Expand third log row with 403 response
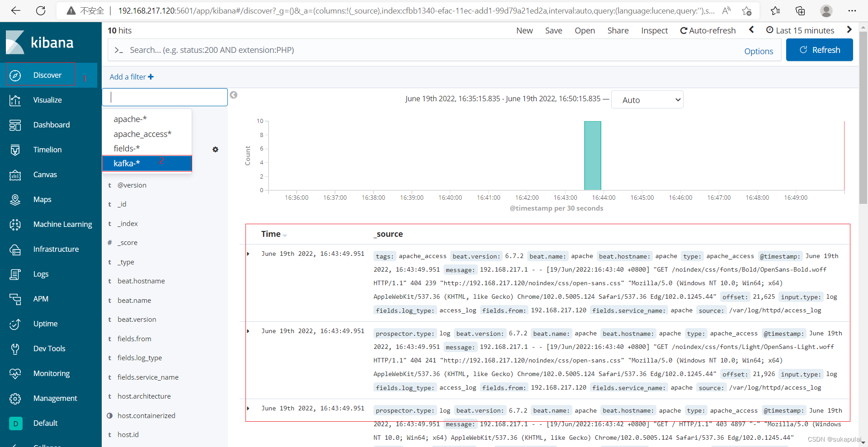 click(248, 409)
